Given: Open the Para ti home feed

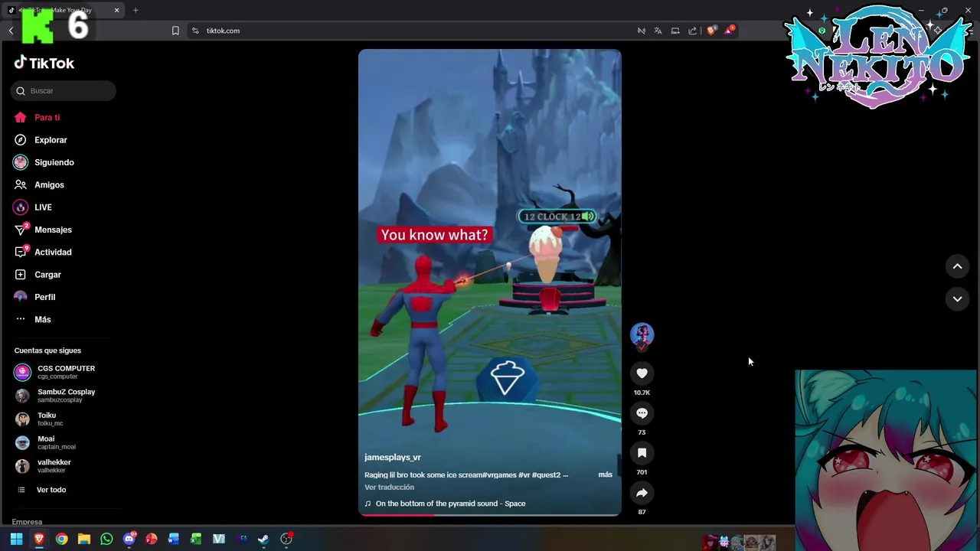Looking at the screenshot, I should click(37, 118).
